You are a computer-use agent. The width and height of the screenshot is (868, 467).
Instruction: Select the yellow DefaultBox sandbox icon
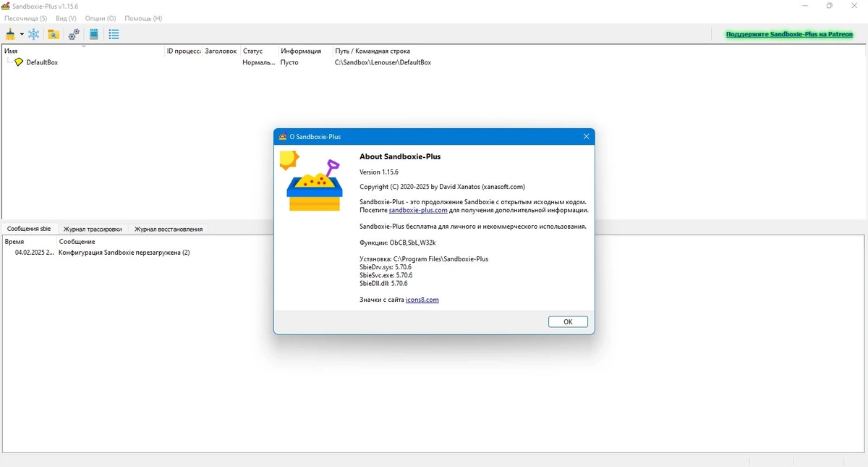click(x=19, y=62)
